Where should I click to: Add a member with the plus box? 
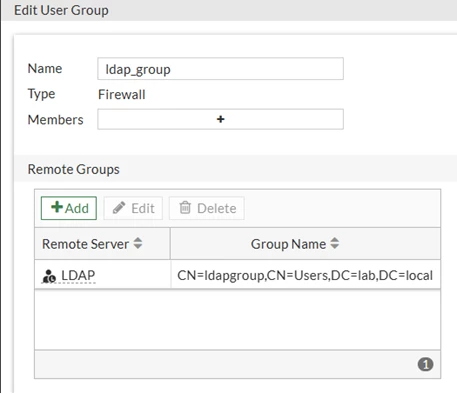(220, 119)
